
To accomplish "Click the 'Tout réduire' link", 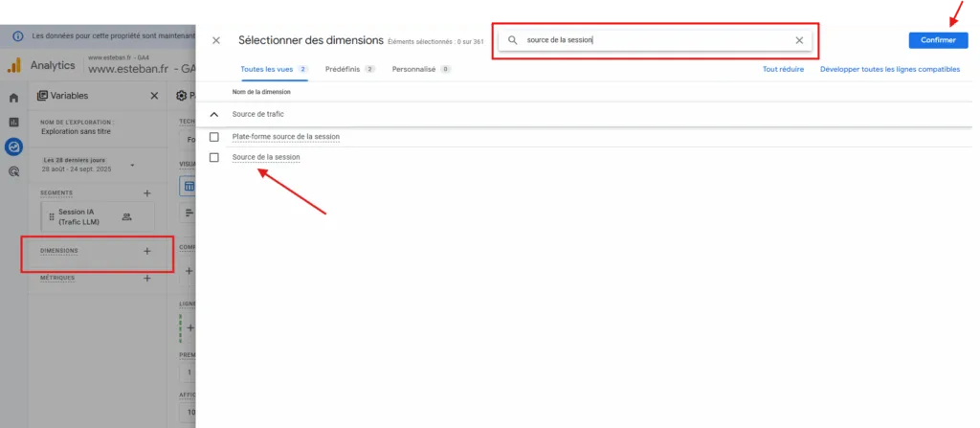I will 783,70.
